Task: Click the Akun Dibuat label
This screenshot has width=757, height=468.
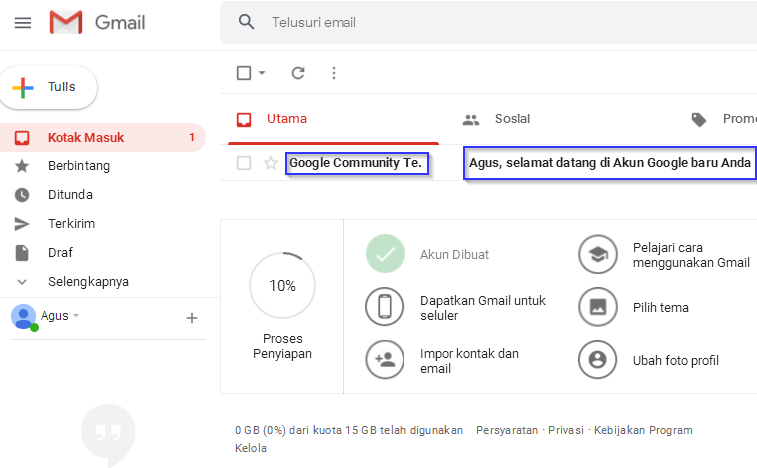Action: (454, 255)
